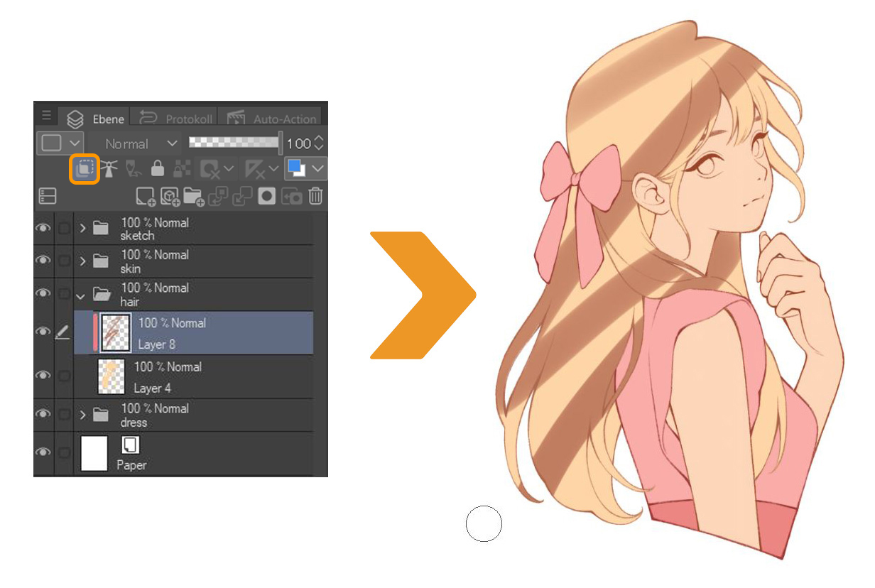The height and width of the screenshot is (588, 875).
Task: Create a new layer folder
Action: 193,196
